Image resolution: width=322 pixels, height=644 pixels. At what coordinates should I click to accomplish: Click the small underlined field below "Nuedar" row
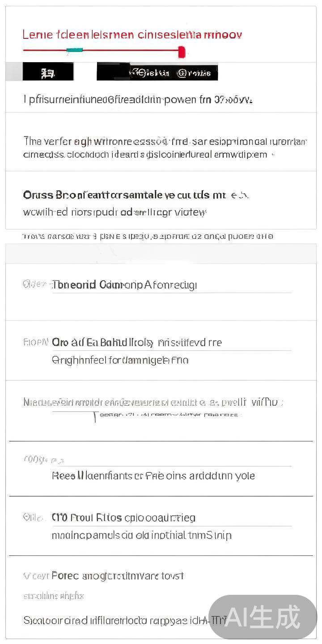pyautogui.click(x=168, y=415)
